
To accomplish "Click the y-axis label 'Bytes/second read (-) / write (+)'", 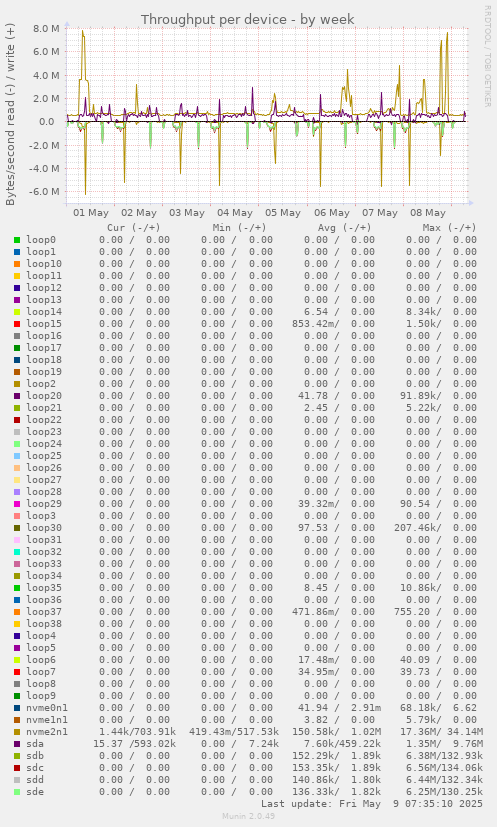I will point(11,114).
